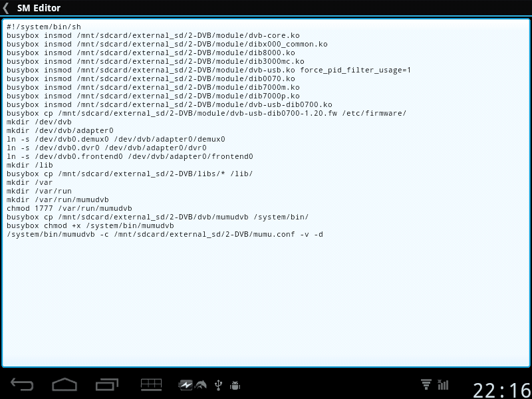The height and width of the screenshot is (399, 532).
Task: Click the dvb-usb-dib0700.ko insmod line
Action: point(170,104)
